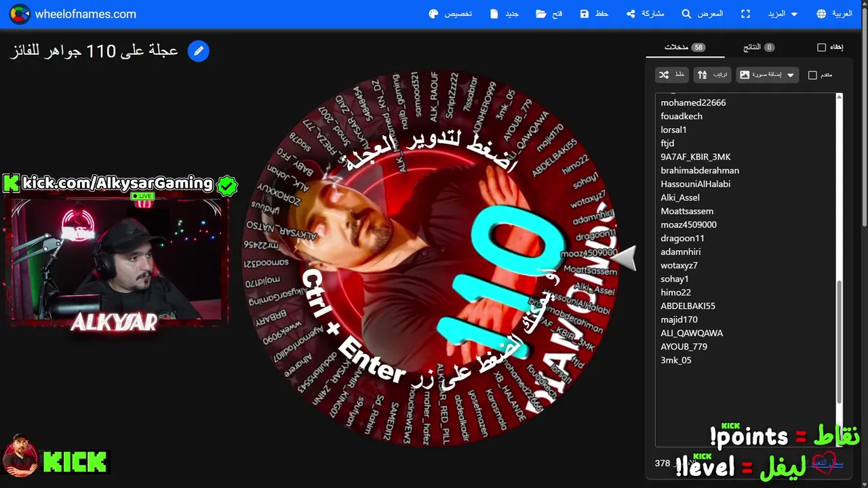
Task: Select entry dragoon11 in the list
Action: pos(682,238)
